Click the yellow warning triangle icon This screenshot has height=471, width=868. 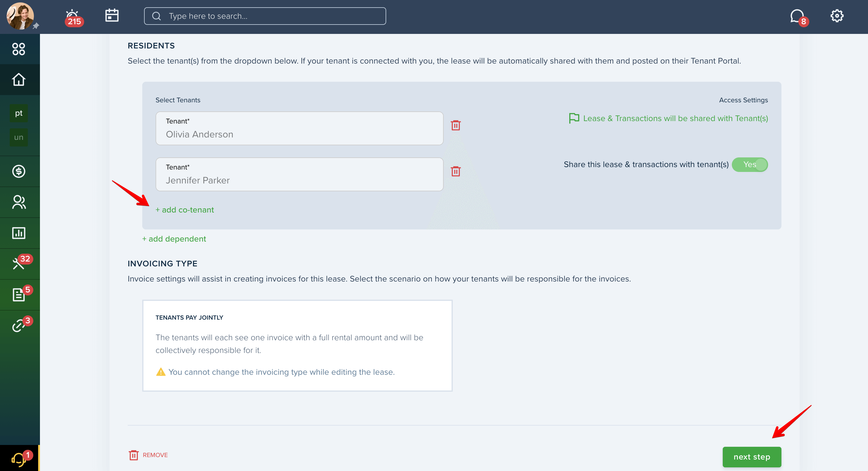coord(161,372)
